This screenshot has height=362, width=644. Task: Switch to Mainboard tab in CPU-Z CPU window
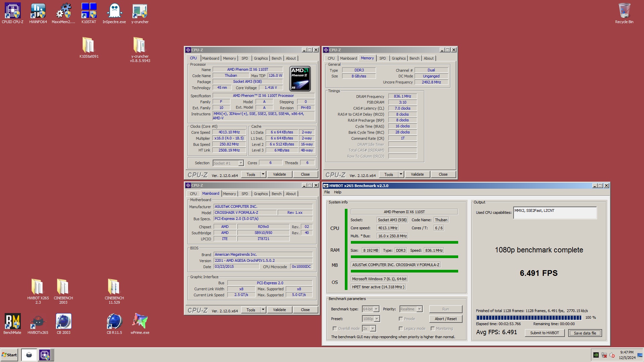[210, 58]
